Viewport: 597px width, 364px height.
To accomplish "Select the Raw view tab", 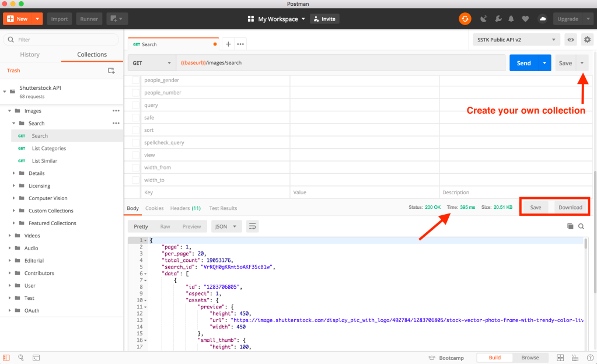I will (x=165, y=226).
